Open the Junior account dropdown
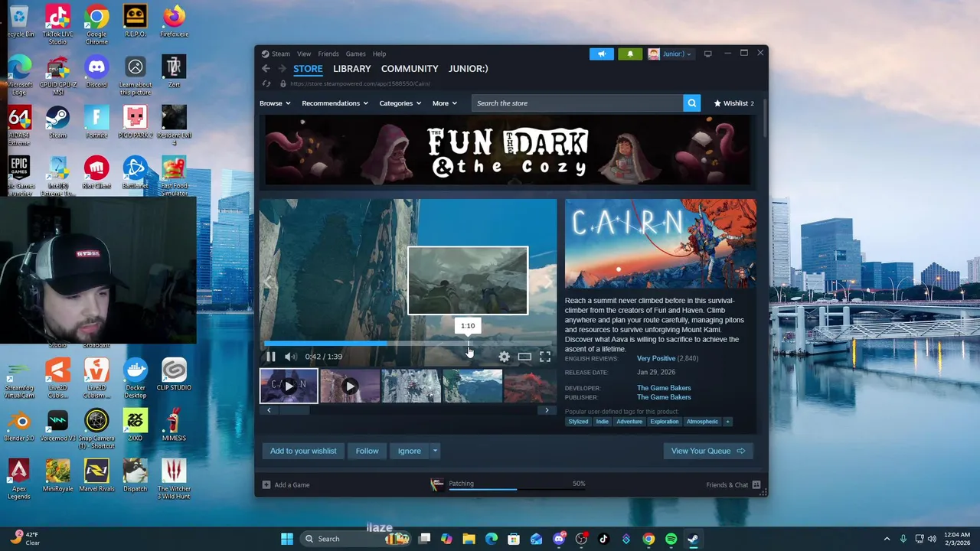The image size is (980, 551). pyautogui.click(x=670, y=54)
